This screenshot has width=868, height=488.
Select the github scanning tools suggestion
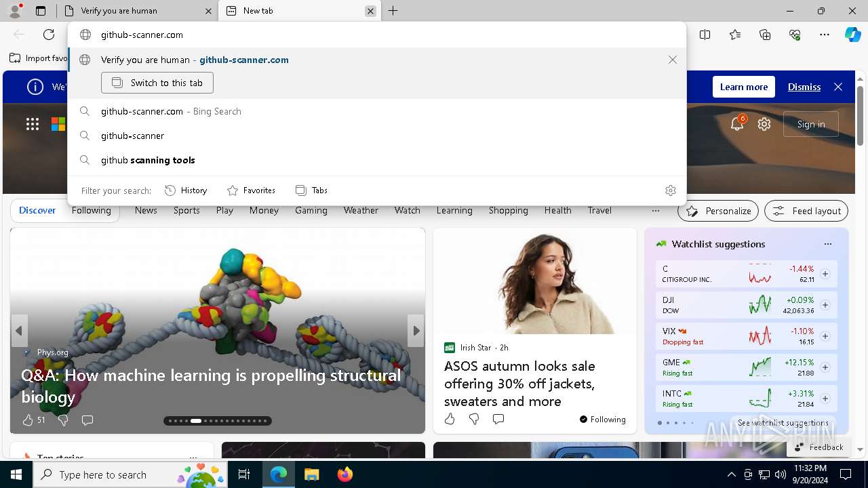point(377,160)
